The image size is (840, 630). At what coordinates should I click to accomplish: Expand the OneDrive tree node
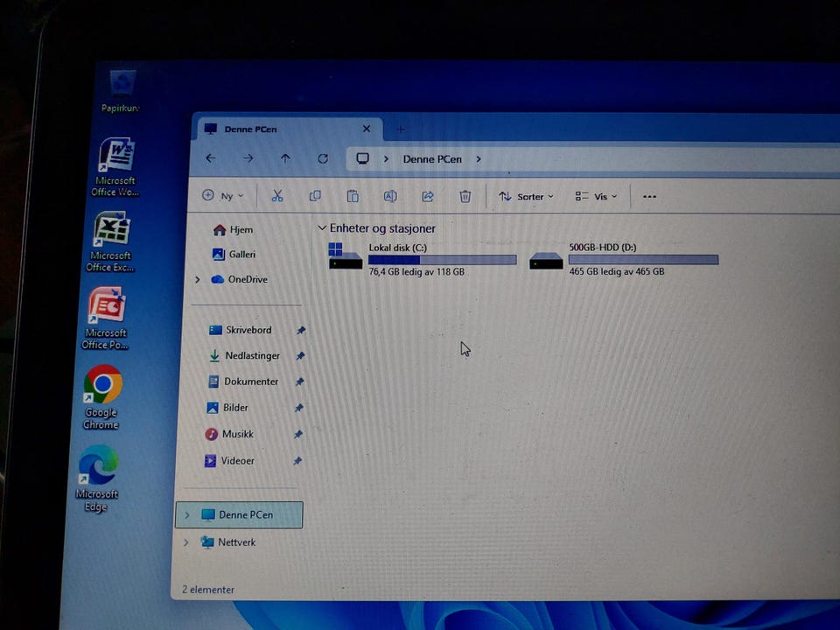coord(197,279)
